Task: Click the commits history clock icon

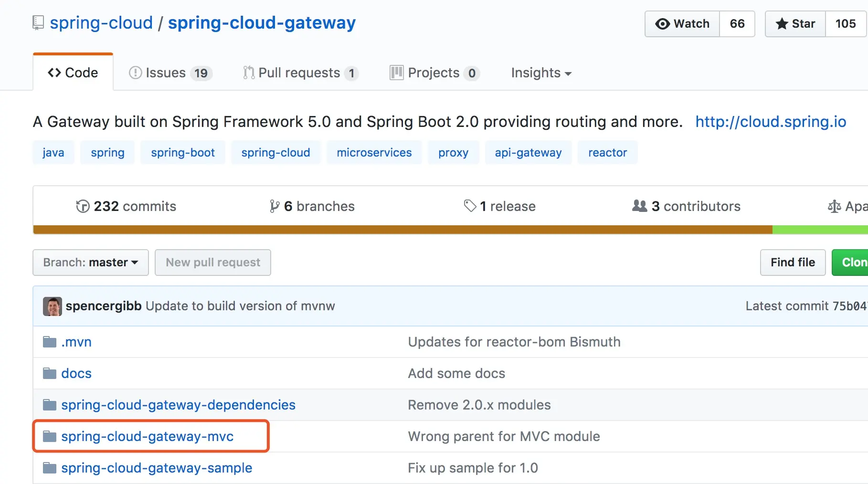Action: 83,206
